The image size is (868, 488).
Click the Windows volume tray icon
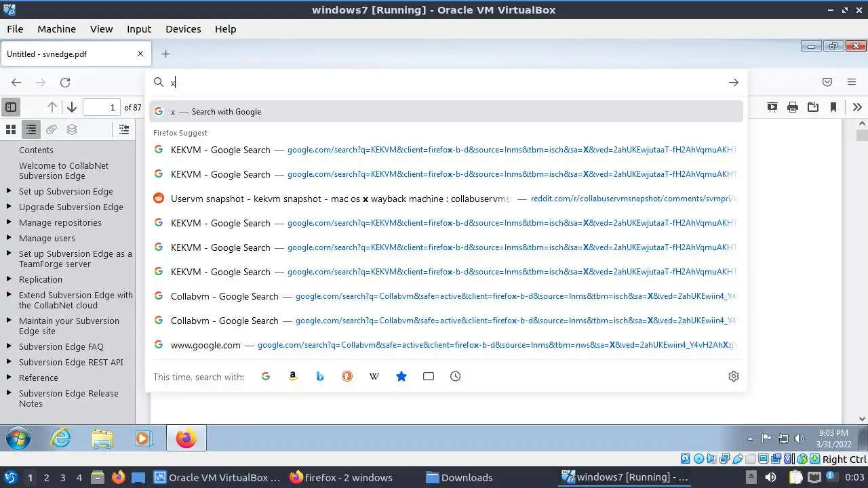799,439
